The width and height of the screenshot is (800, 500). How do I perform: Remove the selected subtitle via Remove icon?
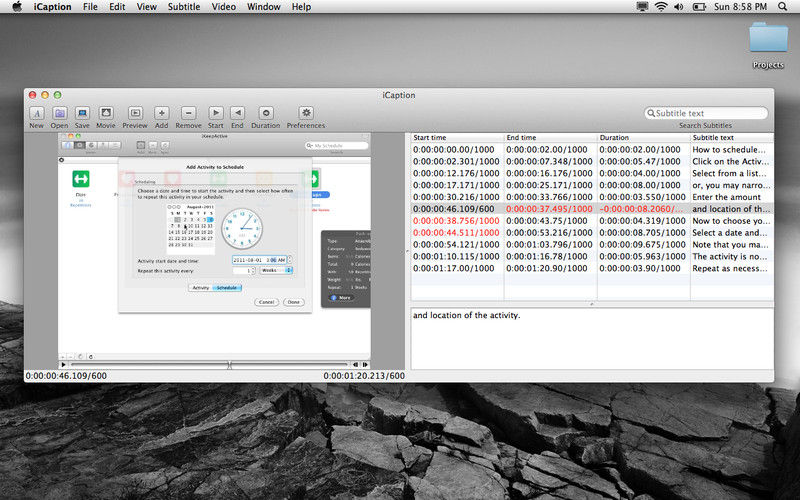pos(188,113)
